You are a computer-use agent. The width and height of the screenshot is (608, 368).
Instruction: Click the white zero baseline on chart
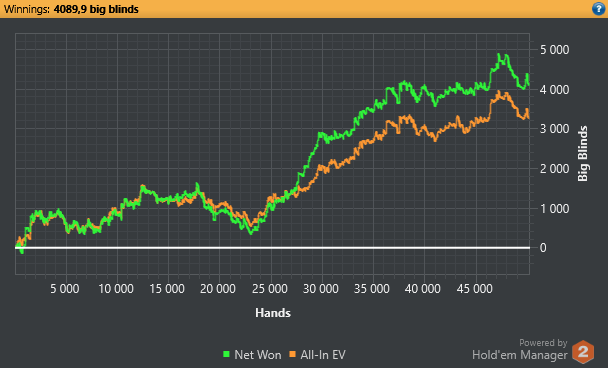(272, 247)
